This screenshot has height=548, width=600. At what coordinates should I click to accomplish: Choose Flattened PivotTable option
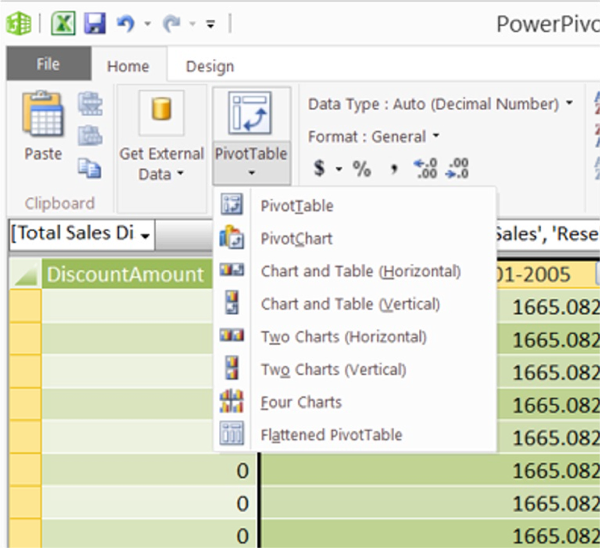point(331,435)
